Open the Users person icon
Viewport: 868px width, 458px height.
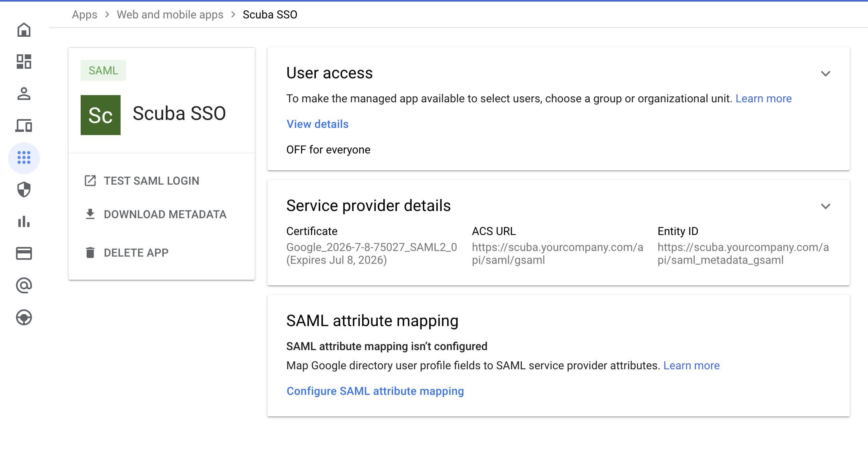coord(24,94)
